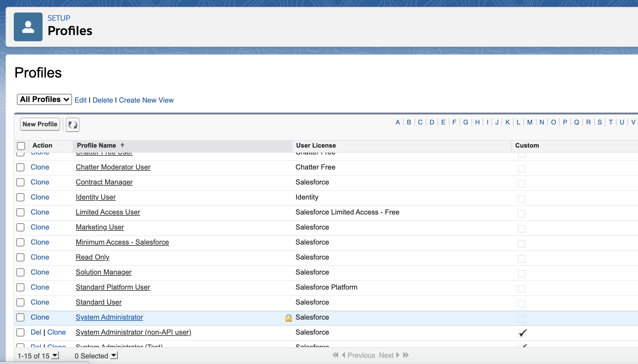
Task: Click the ascending sort arrow on Profile Name
Action: click(x=122, y=145)
